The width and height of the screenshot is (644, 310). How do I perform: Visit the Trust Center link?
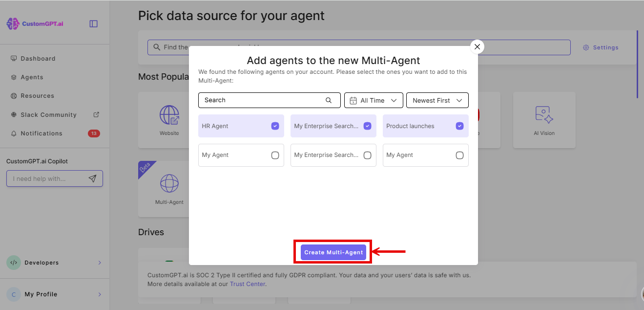click(248, 284)
